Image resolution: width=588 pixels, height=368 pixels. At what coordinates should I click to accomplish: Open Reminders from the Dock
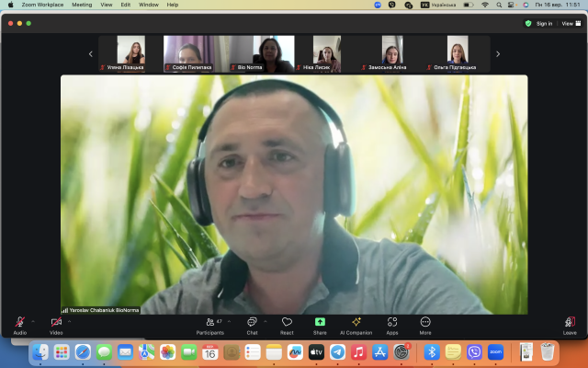coord(253,352)
